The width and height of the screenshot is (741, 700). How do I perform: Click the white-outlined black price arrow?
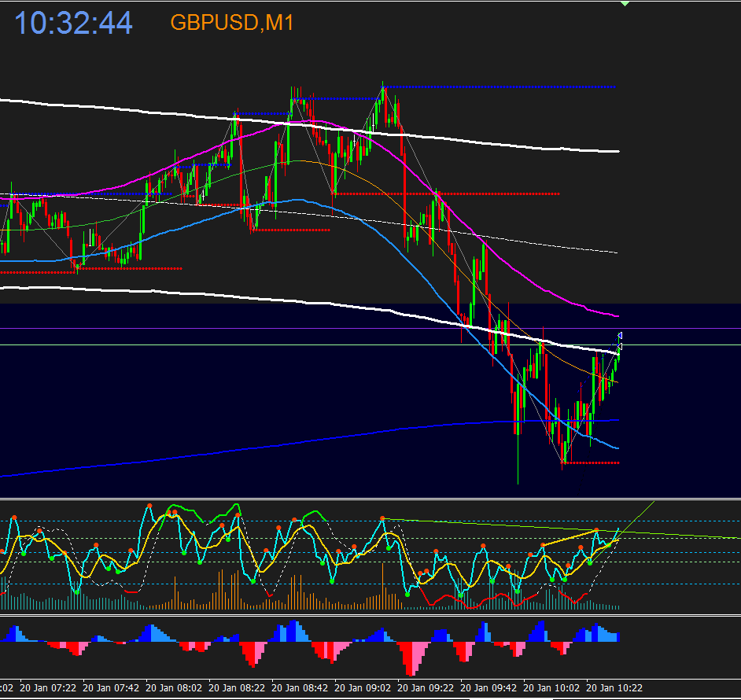tap(620, 347)
